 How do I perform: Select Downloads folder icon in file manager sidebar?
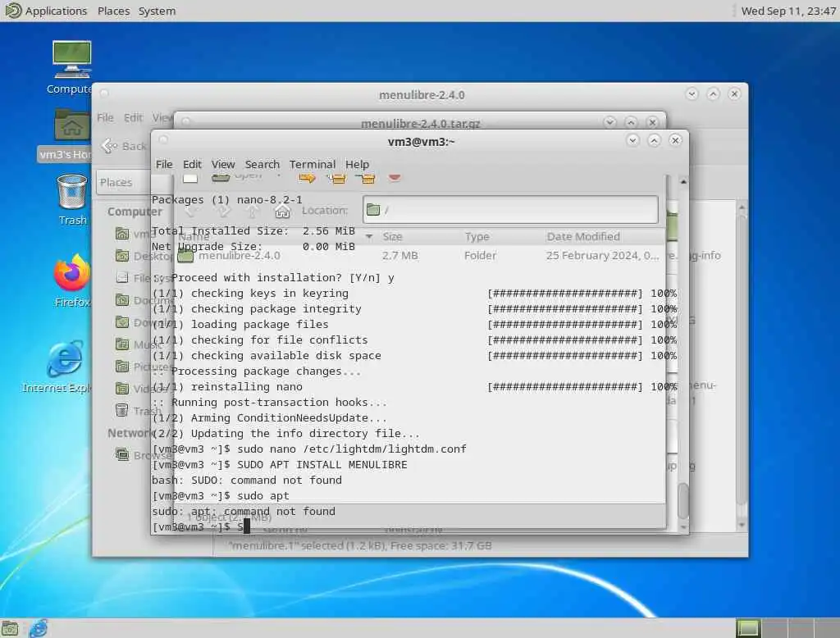click(x=122, y=322)
